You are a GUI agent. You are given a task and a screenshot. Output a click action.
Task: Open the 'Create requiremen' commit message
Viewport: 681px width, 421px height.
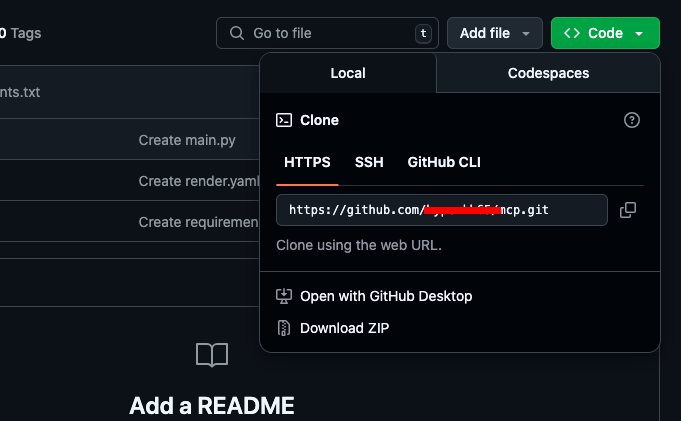(198, 222)
